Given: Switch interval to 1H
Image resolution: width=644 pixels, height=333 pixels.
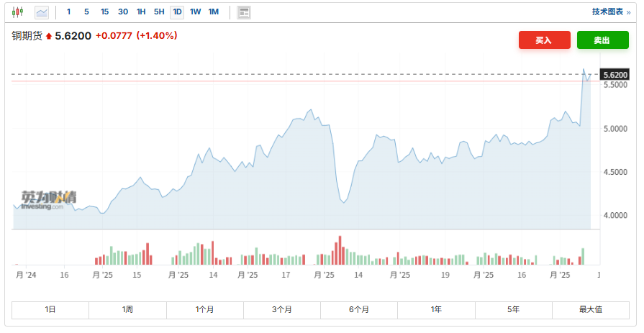Looking at the screenshot, I should pos(141,12).
